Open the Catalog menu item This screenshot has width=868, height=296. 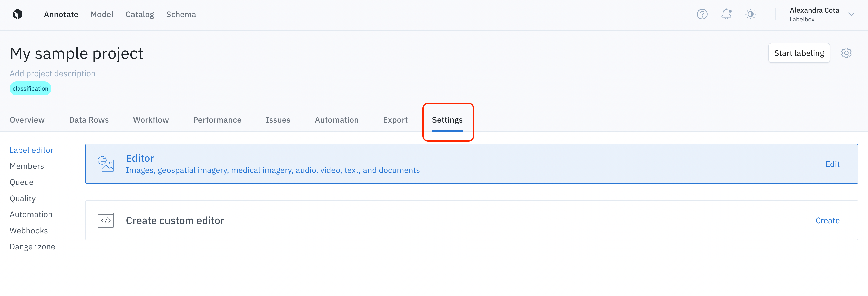click(140, 14)
